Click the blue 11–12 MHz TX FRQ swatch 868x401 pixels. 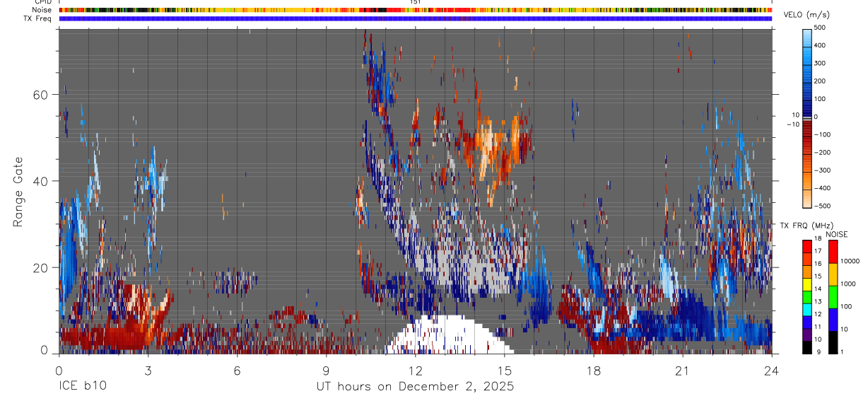click(807, 321)
